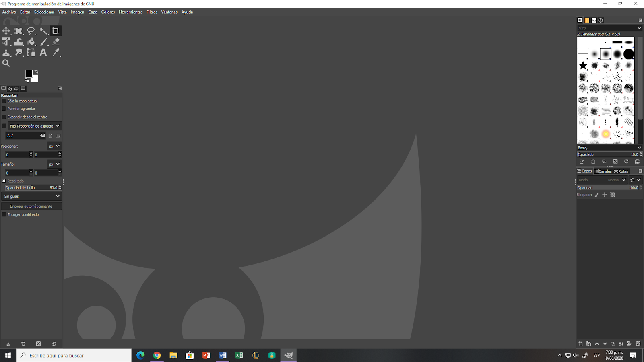Open the Filtros menu
The width and height of the screenshot is (644, 362).
click(x=152, y=12)
